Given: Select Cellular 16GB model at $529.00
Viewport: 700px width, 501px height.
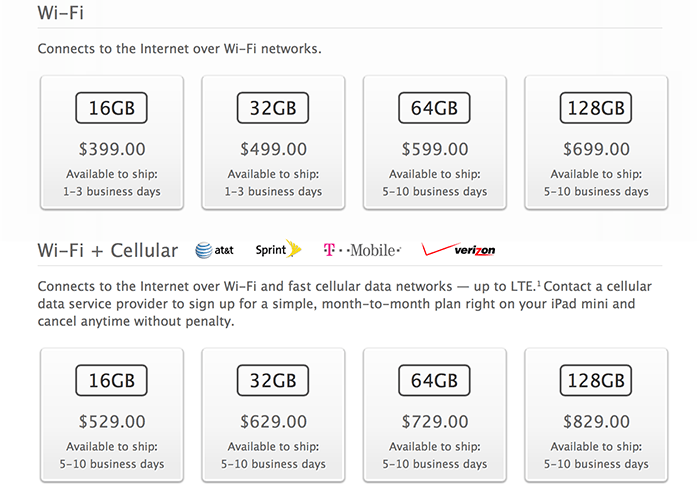Looking at the screenshot, I should tap(112, 415).
